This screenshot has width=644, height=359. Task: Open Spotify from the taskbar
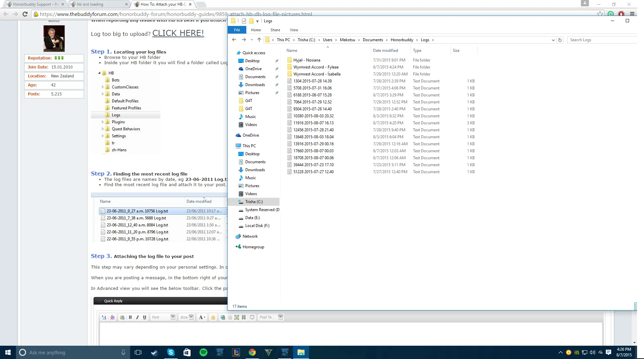[203, 352]
